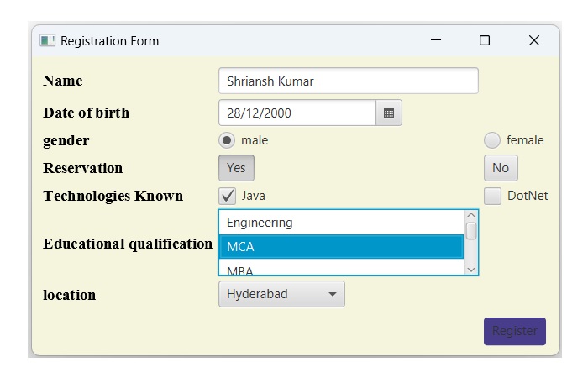Toggle the Yes reservation button
This screenshot has width=588, height=378.
236,168
